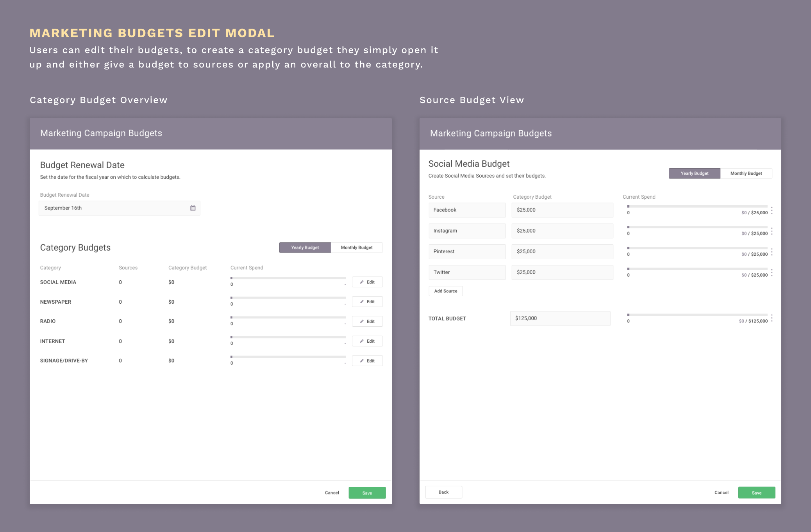Select Yearly Budget in Social Media Budget
The image size is (811, 532).
tap(694, 173)
